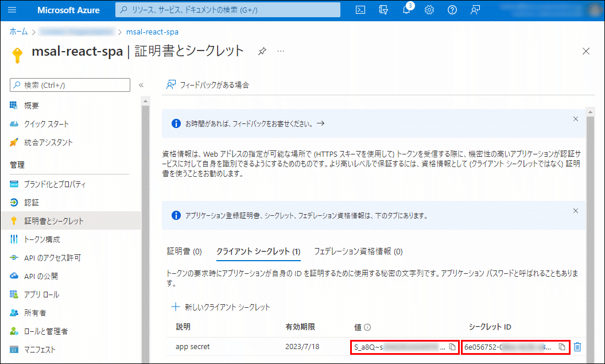This screenshot has width=605, height=364.
Task: Copy the シークレット ID to clipboard
Action: [x=562, y=347]
